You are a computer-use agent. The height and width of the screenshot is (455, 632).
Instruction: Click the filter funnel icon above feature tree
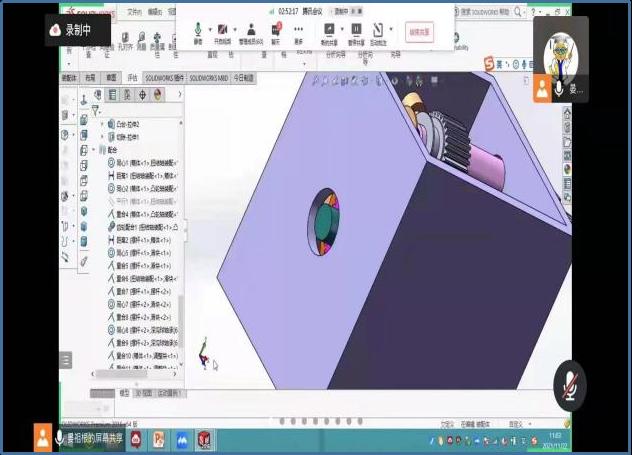[96, 109]
